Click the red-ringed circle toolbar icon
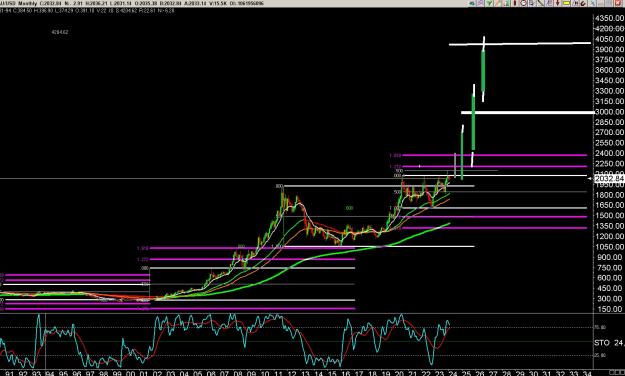This screenshot has width=625, height=376. coord(523,3)
